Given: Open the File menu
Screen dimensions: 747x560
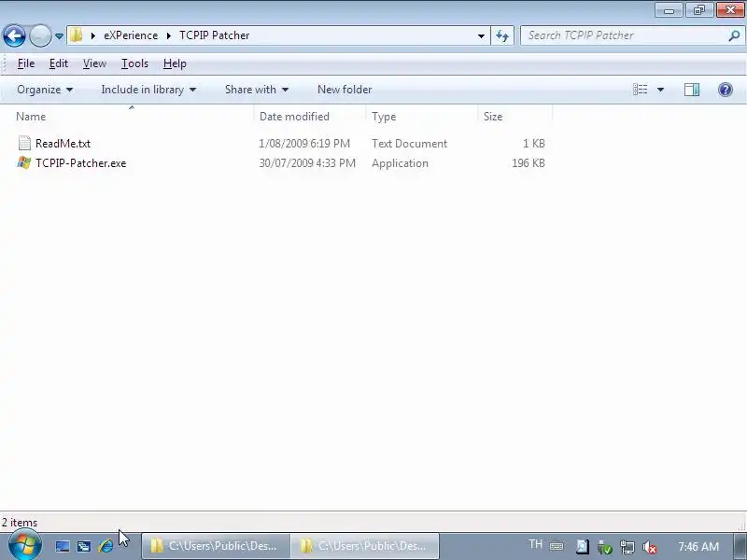Looking at the screenshot, I should click(26, 63).
